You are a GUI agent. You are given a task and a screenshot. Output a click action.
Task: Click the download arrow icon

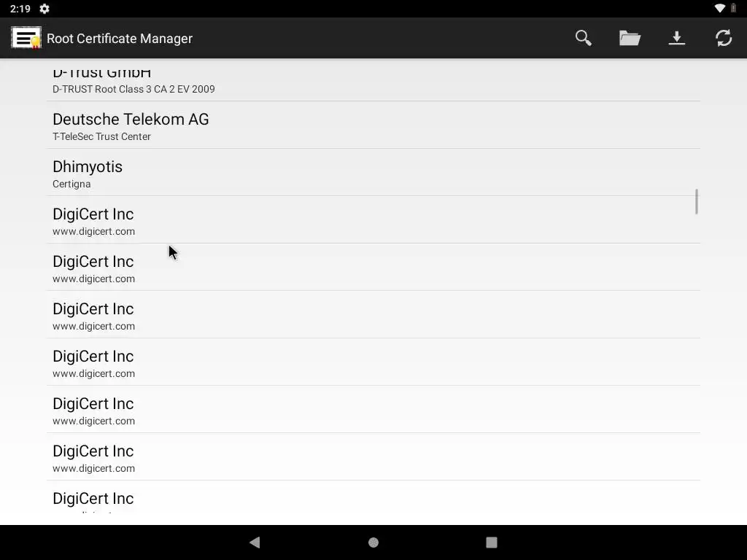[676, 38]
